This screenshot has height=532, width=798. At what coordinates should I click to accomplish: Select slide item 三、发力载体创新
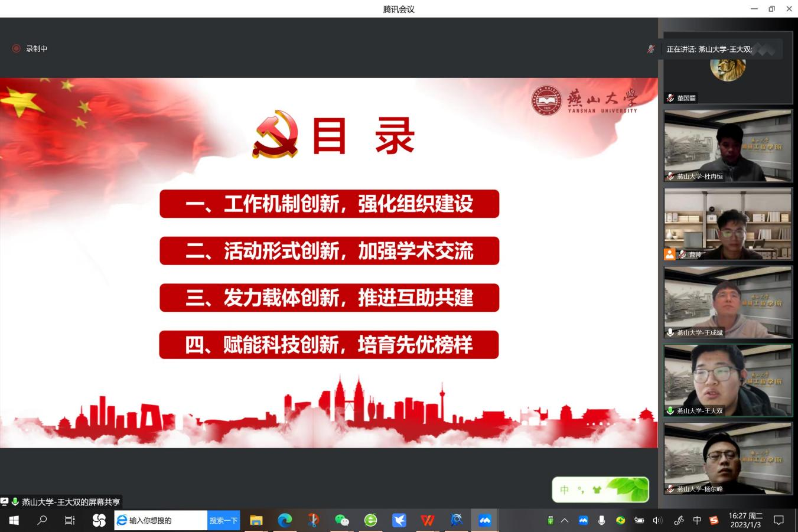tap(329, 298)
